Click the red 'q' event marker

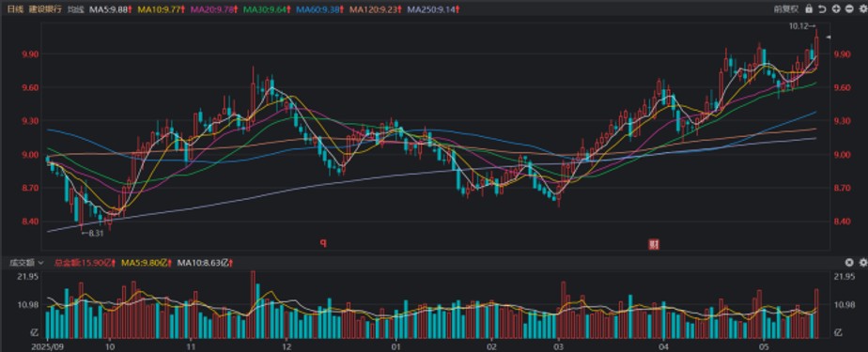point(322,242)
